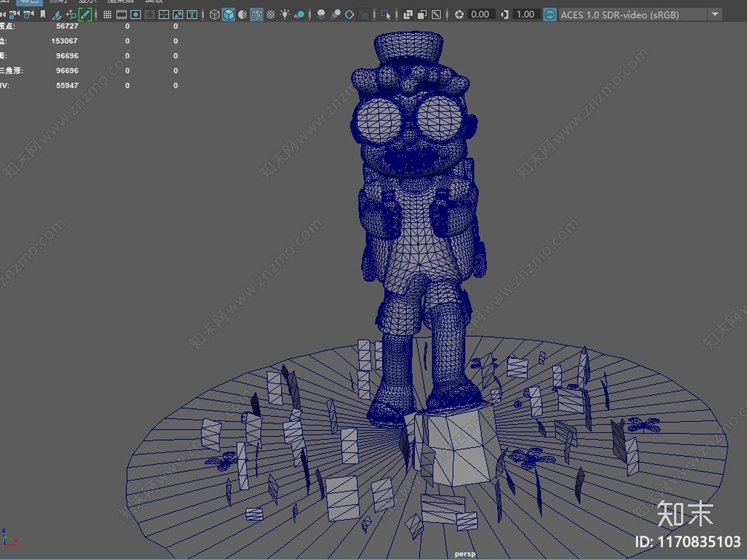Click the edge count 153067
The height and width of the screenshot is (560, 747).
pos(64,41)
